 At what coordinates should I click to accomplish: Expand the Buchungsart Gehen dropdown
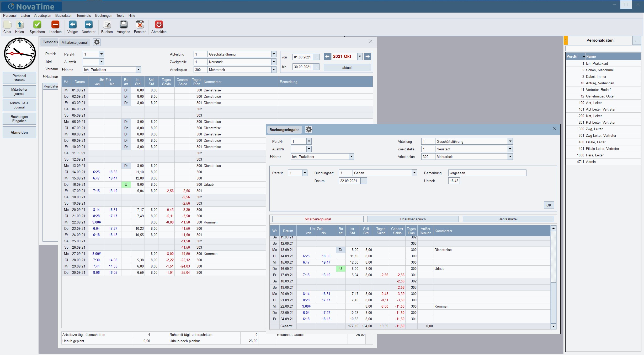tap(414, 173)
